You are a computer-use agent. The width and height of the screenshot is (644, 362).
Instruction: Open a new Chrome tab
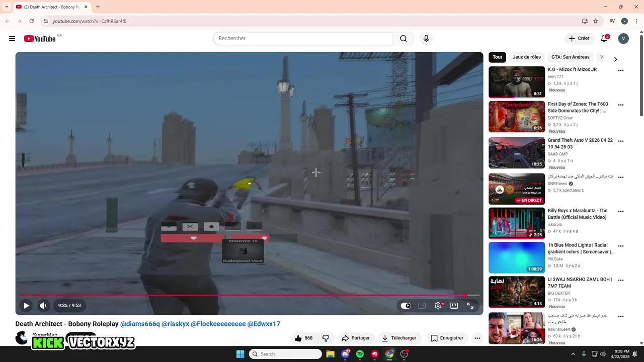[x=98, y=7]
